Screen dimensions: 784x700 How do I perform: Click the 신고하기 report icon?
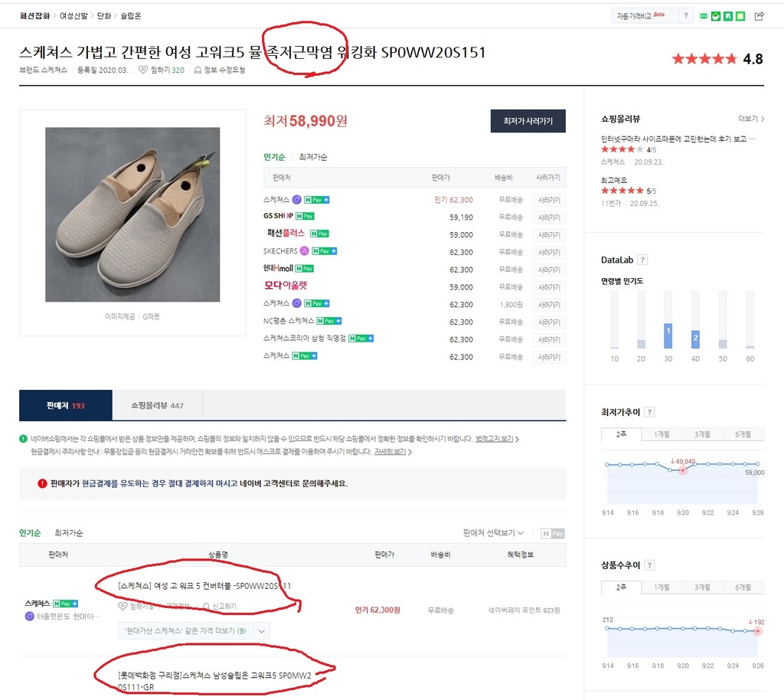205,607
